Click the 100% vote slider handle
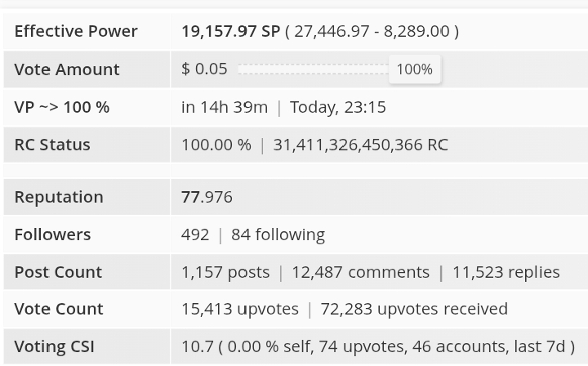588x366 pixels. tap(415, 69)
